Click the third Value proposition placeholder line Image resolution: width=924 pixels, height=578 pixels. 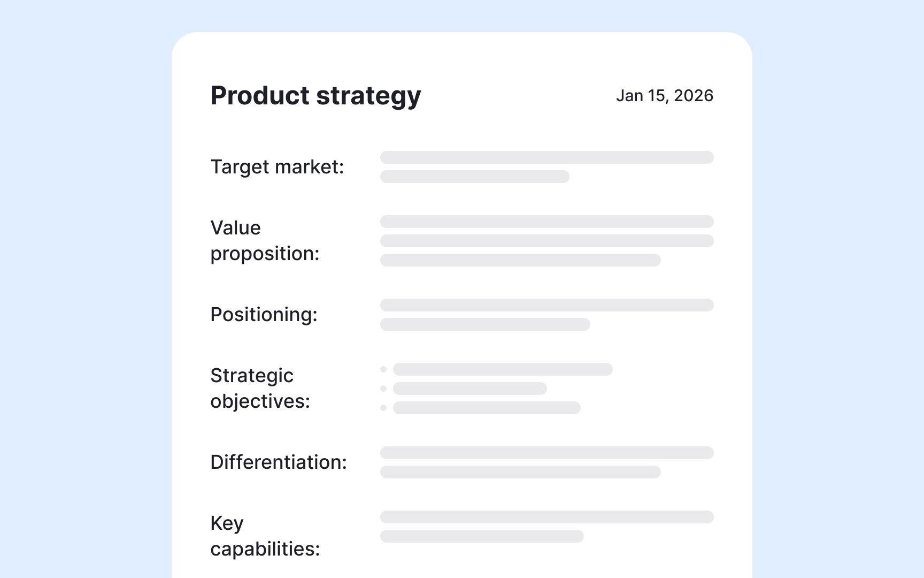click(x=520, y=260)
